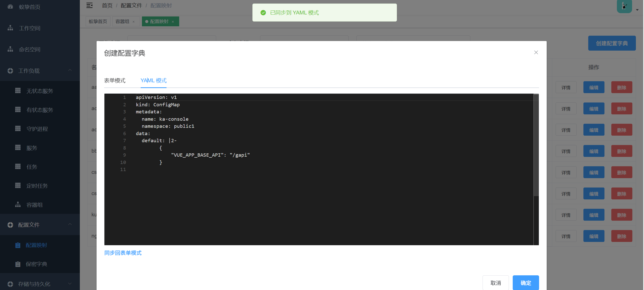Close the dialog with the X icon
This screenshot has height=290, width=644.
(x=536, y=52)
